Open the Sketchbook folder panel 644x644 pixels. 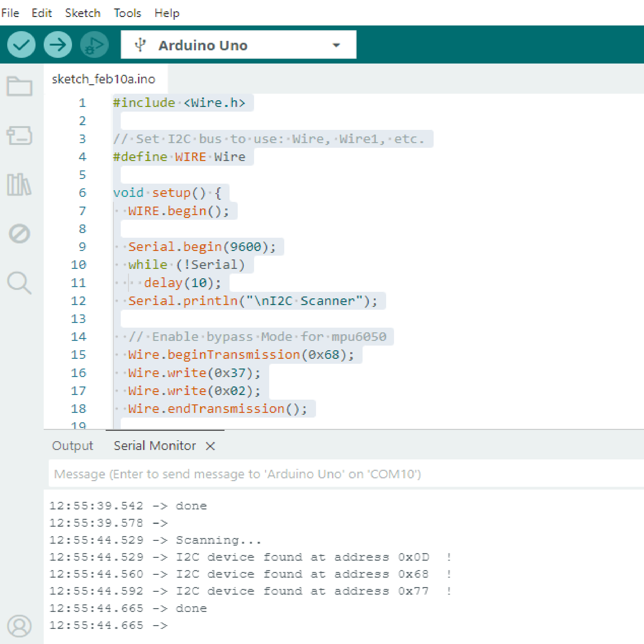tap(19, 86)
